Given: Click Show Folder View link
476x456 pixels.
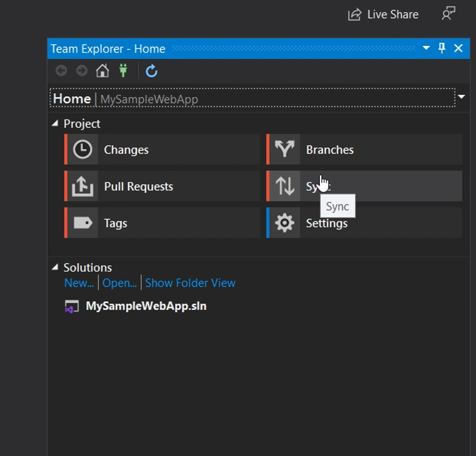Looking at the screenshot, I should pos(190,283).
